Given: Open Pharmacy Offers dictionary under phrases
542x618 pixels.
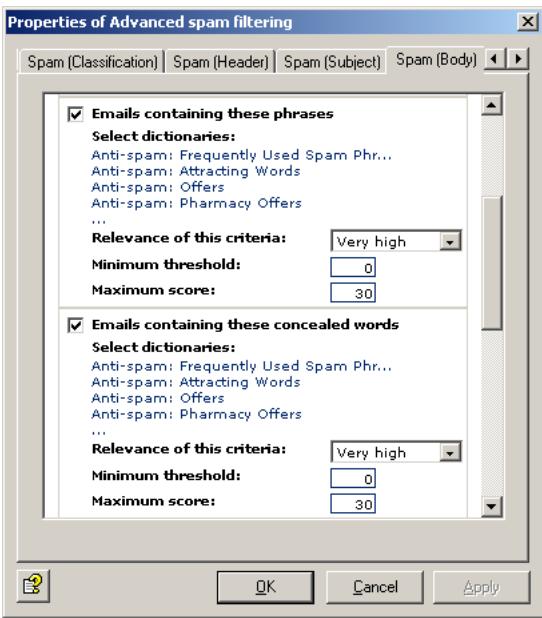Looking at the screenshot, I should tap(197, 203).
